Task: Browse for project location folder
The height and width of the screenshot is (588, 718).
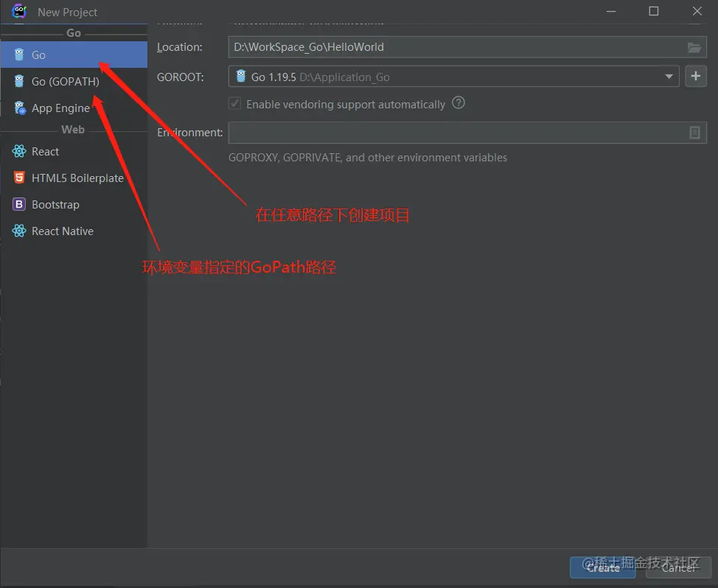Action: point(694,47)
